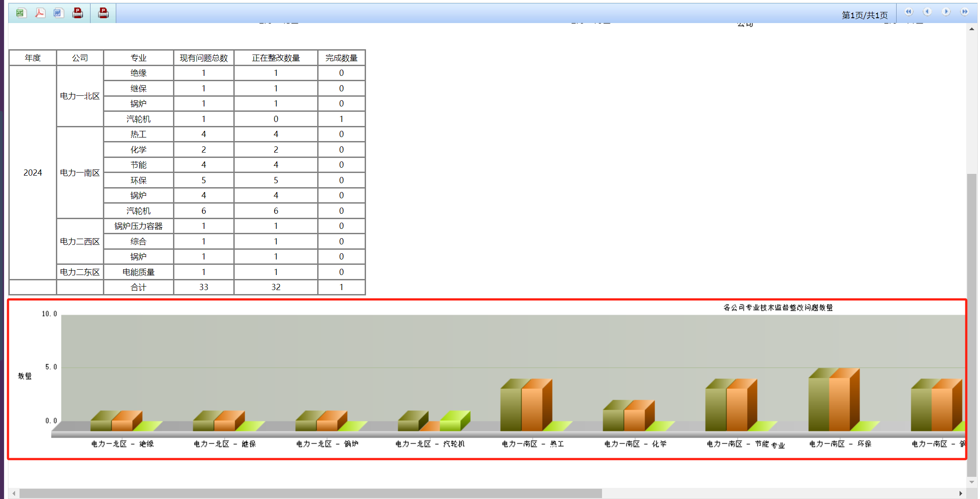Click horizontal scrollbar right arrow
The height and width of the screenshot is (499, 980).
(x=960, y=493)
